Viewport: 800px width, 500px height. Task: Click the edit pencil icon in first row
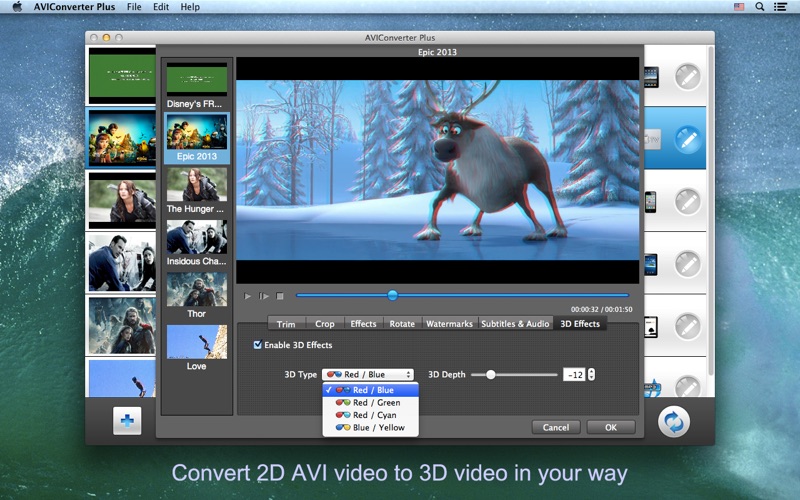click(x=687, y=77)
